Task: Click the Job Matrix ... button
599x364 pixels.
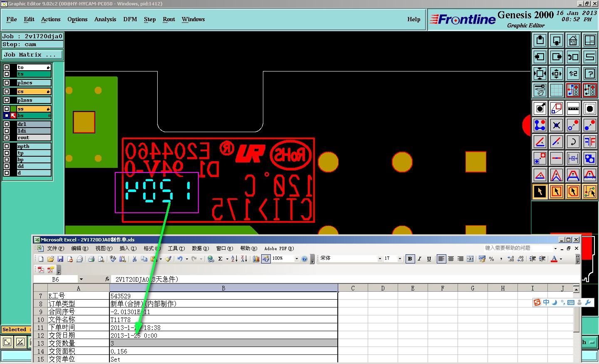Action: tap(32, 54)
